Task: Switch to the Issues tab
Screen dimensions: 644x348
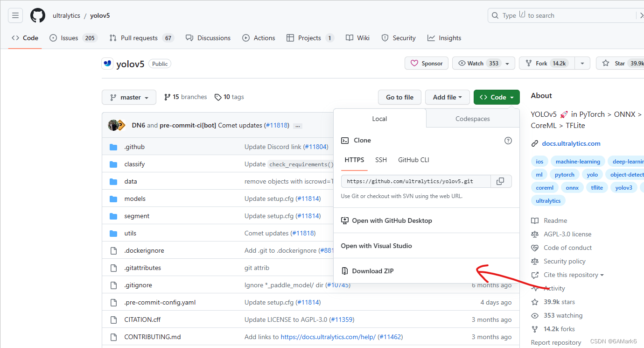Action: (x=73, y=38)
